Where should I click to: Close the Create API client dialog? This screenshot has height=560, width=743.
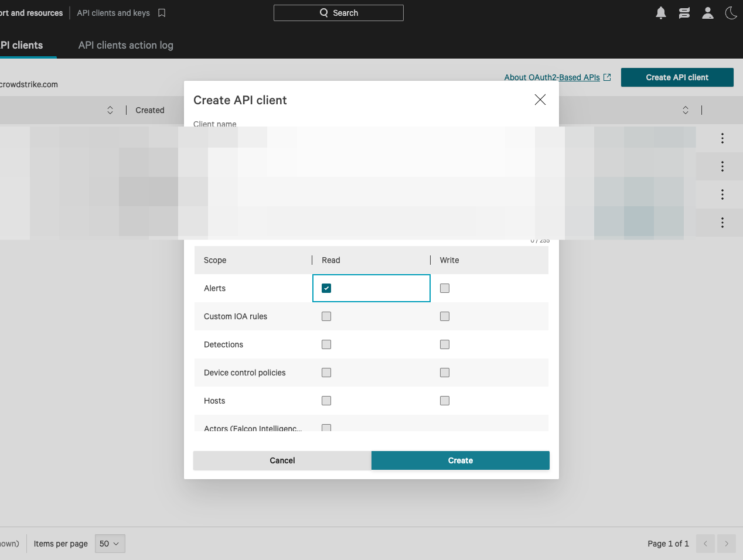coord(540,100)
